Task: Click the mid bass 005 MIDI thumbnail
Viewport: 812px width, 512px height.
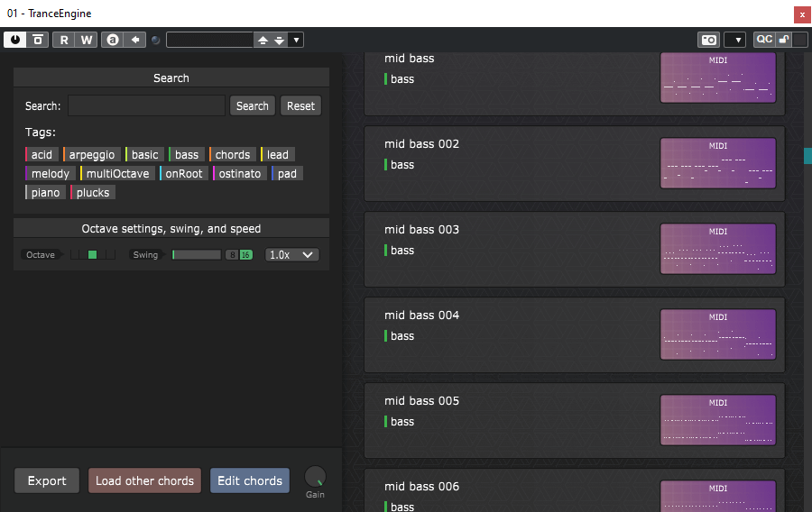Action: coord(718,420)
